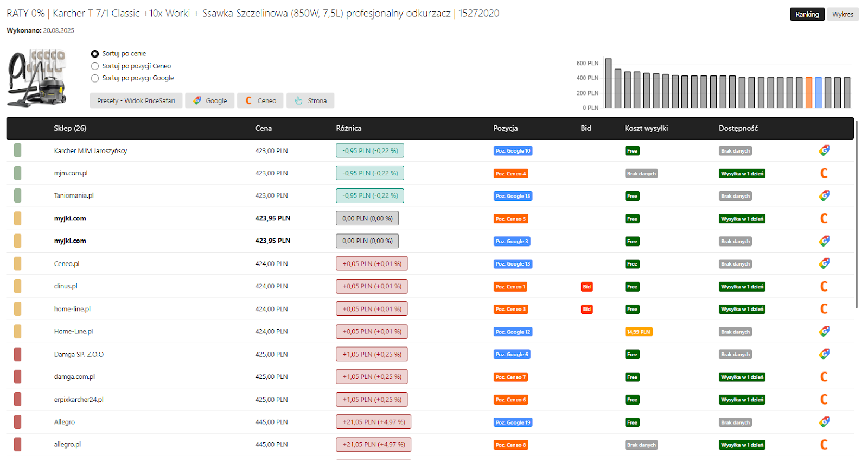The height and width of the screenshot is (467, 868).
Task: Click the Google filter button
Action: pos(210,100)
